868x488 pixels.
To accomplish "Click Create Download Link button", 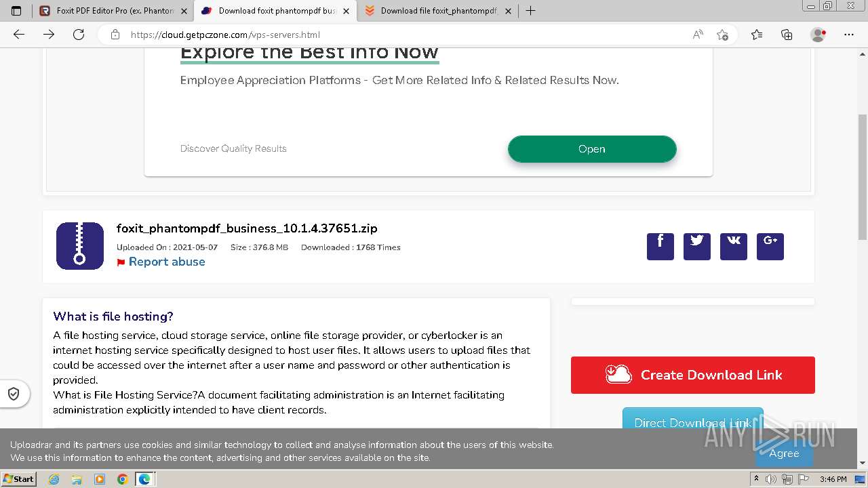I will [693, 375].
